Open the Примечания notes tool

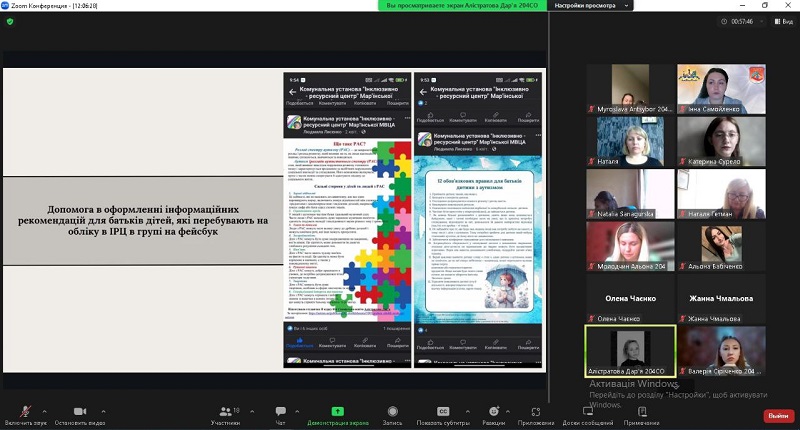coord(641,411)
